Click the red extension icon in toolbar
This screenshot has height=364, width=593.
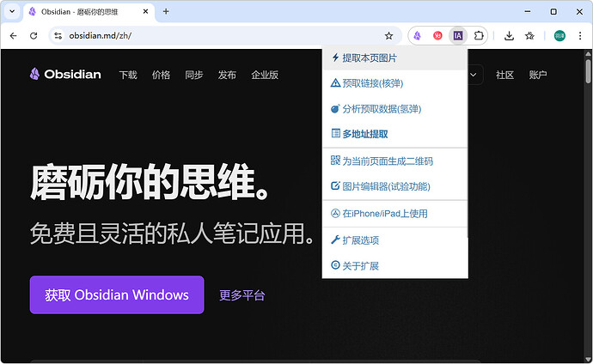[438, 35]
